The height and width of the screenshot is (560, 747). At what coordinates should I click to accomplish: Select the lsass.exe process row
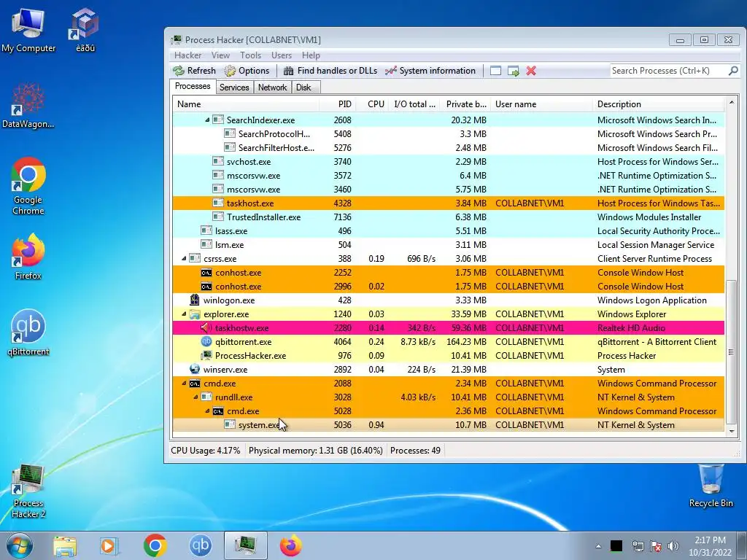pos(449,230)
